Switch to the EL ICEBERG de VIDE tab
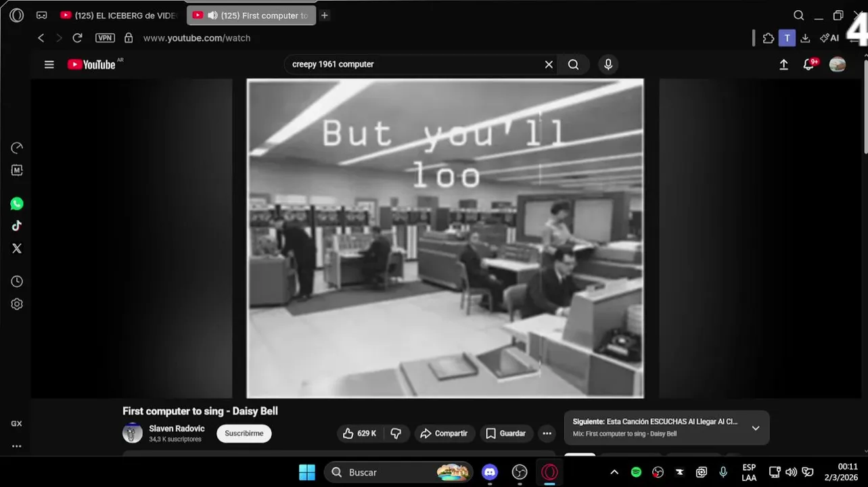The image size is (868, 487). [x=120, y=15]
